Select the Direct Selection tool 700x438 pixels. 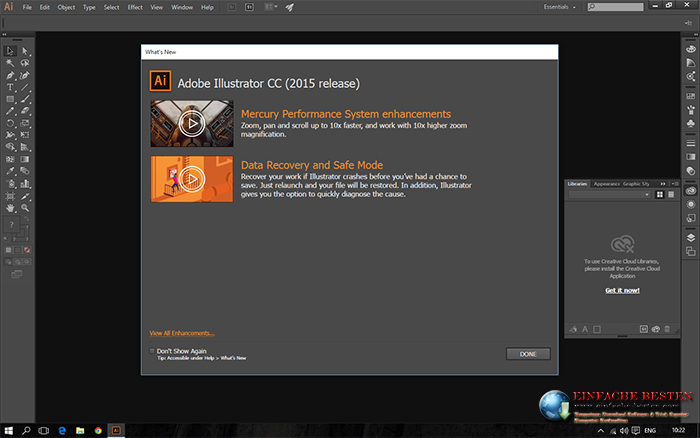click(x=25, y=51)
